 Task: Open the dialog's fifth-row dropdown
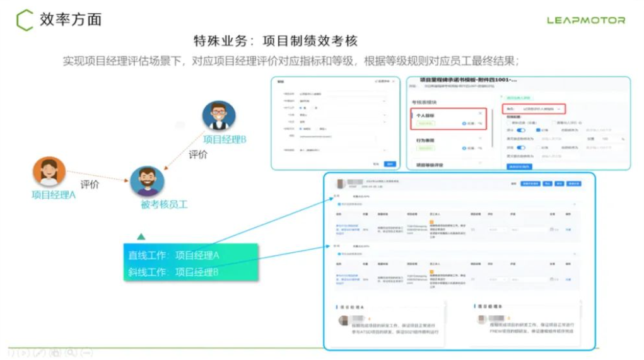click(x=343, y=122)
